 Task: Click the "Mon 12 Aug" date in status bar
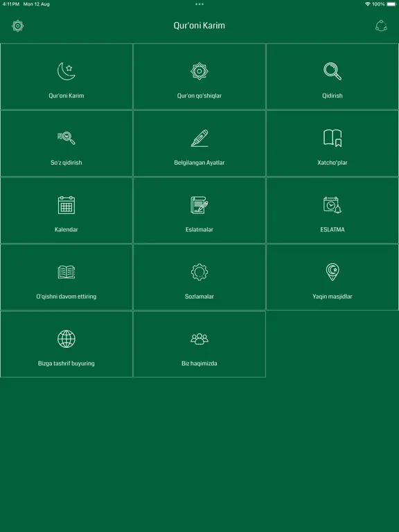pos(36,4)
